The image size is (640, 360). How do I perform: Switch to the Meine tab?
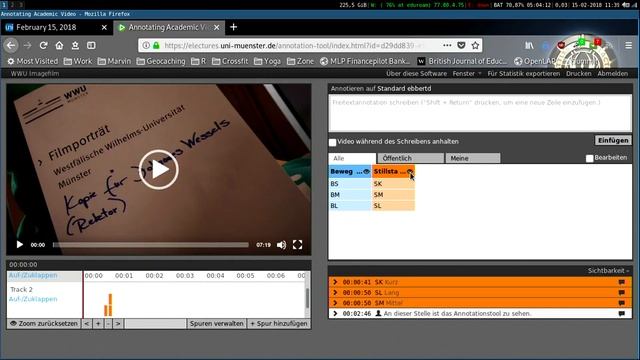pyautogui.click(x=473, y=158)
